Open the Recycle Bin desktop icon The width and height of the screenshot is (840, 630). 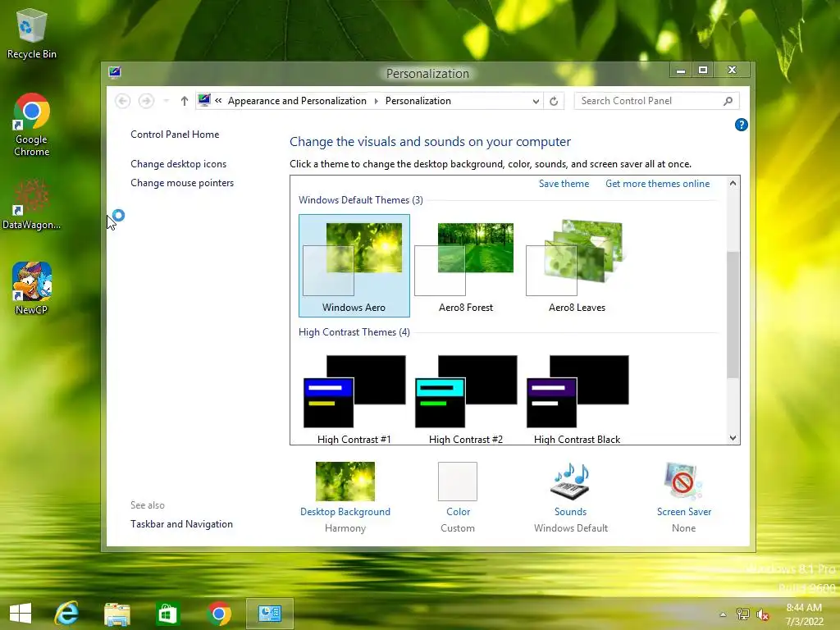pos(32,33)
